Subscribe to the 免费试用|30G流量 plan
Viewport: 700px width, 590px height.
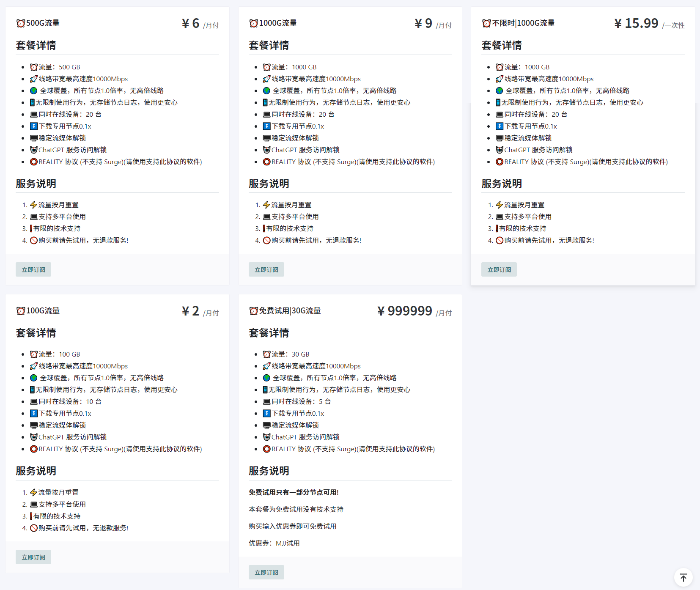[266, 572]
